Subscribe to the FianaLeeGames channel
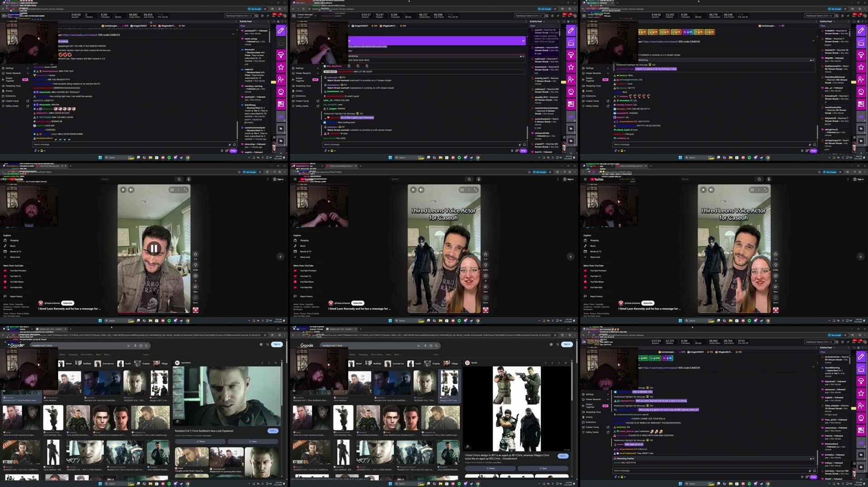This screenshot has width=868, height=487. coord(68,303)
